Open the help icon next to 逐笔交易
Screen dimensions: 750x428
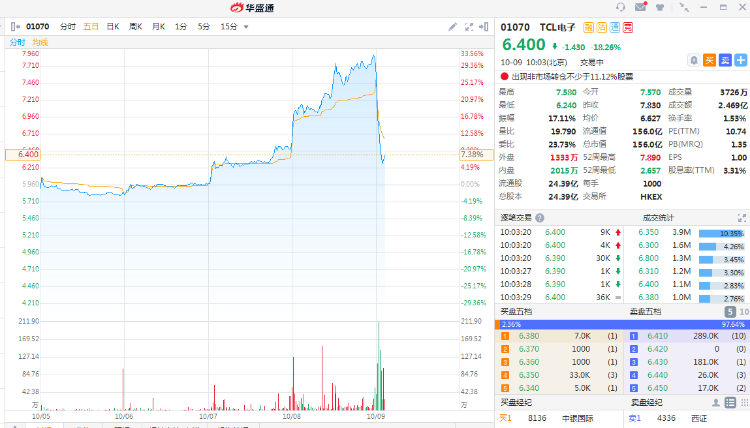(x=540, y=218)
